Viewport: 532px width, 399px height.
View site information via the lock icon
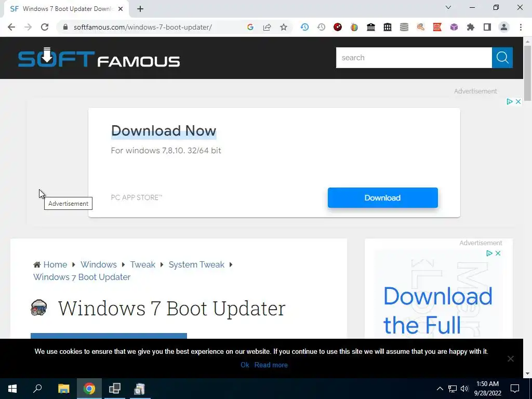(65, 27)
